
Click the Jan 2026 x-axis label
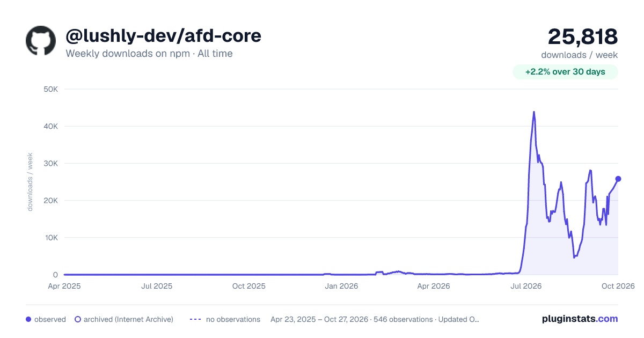(x=342, y=286)
